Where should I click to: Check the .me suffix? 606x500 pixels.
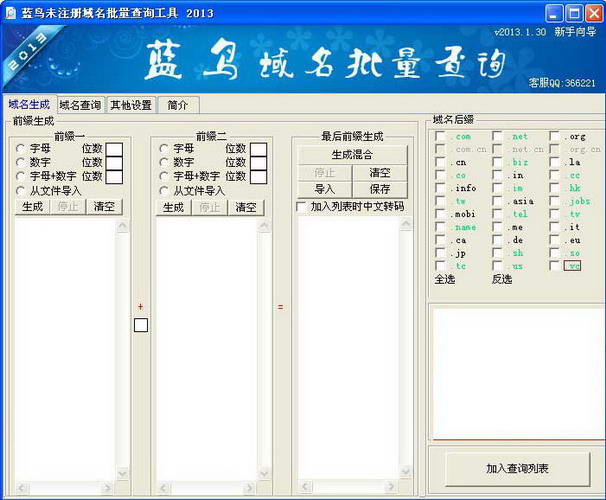(x=497, y=227)
